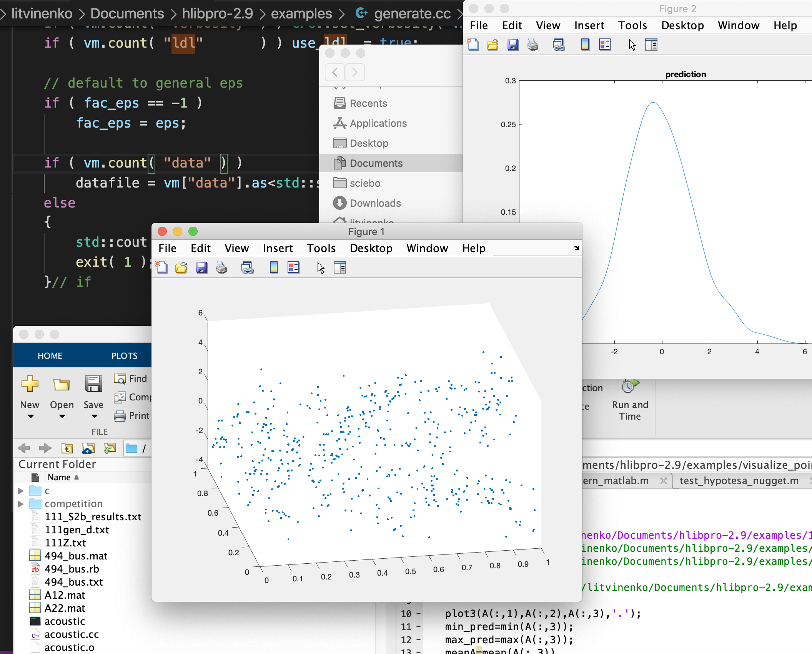Create a new figure from Figure 1 toolbar

pyautogui.click(x=161, y=267)
